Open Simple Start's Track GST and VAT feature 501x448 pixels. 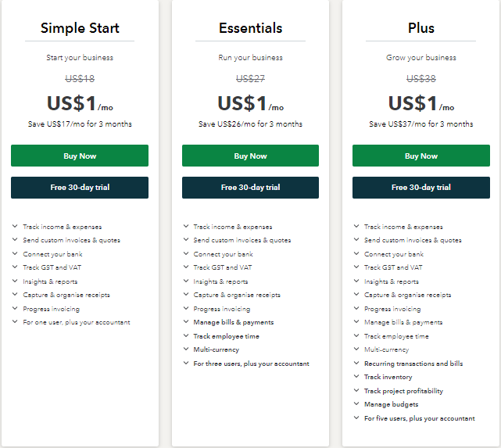pyautogui.click(x=52, y=267)
